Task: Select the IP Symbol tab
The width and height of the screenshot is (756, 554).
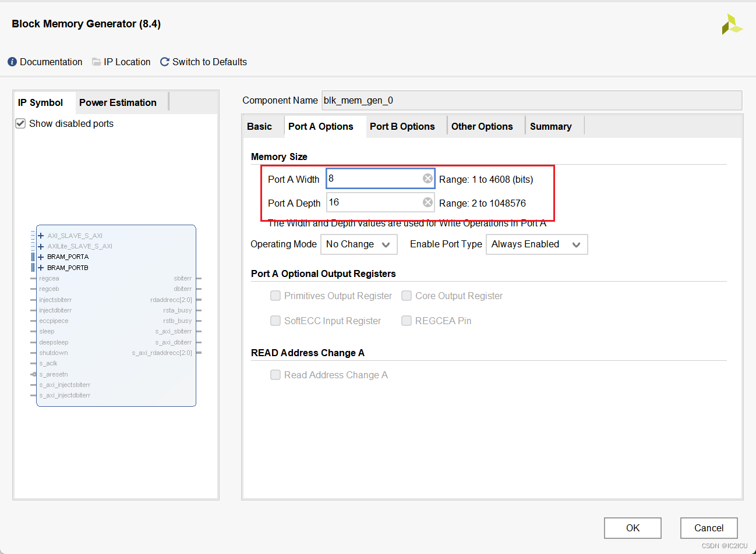Action: click(x=40, y=102)
